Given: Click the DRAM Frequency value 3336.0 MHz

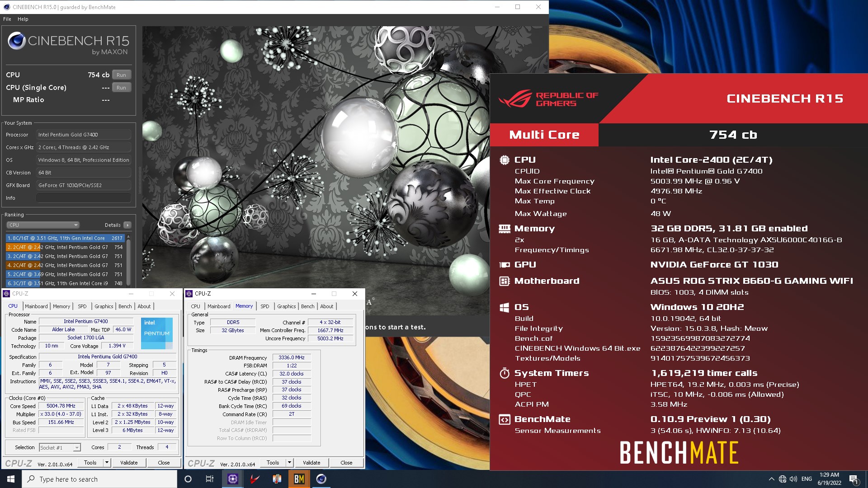Looking at the screenshot, I should tap(292, 357).
